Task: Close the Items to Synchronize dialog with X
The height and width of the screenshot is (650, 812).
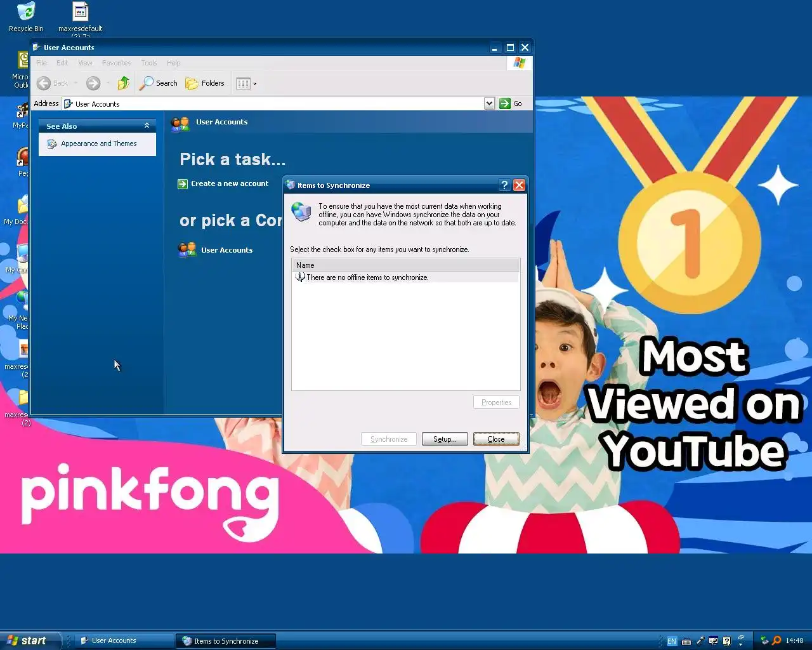Action: coord(519,185)
